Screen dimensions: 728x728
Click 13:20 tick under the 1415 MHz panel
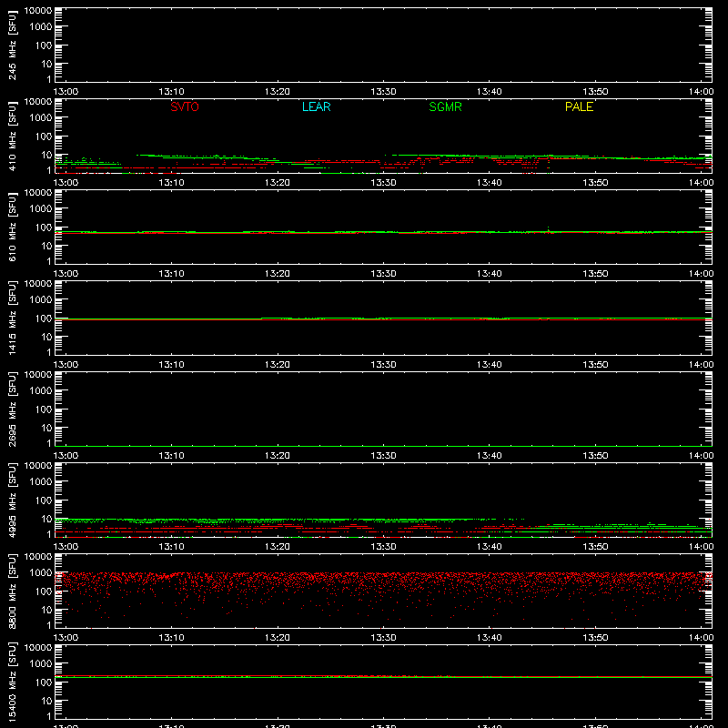[x=278, y=365]
